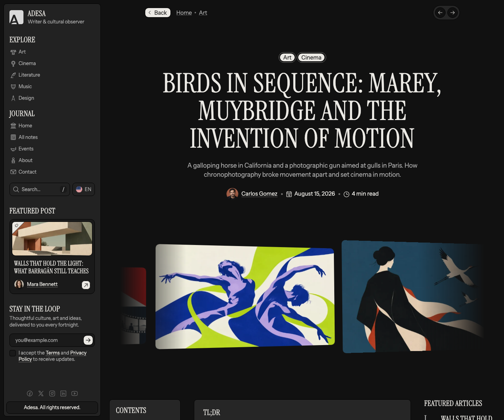
Task: Click the calendar icon beside date
Action: click(x=289, y=194)
